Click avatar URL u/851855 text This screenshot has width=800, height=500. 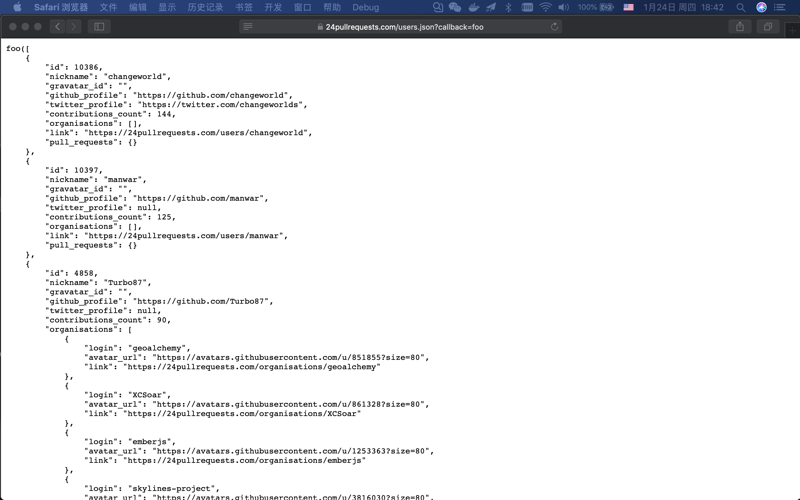tap(290, 358)
